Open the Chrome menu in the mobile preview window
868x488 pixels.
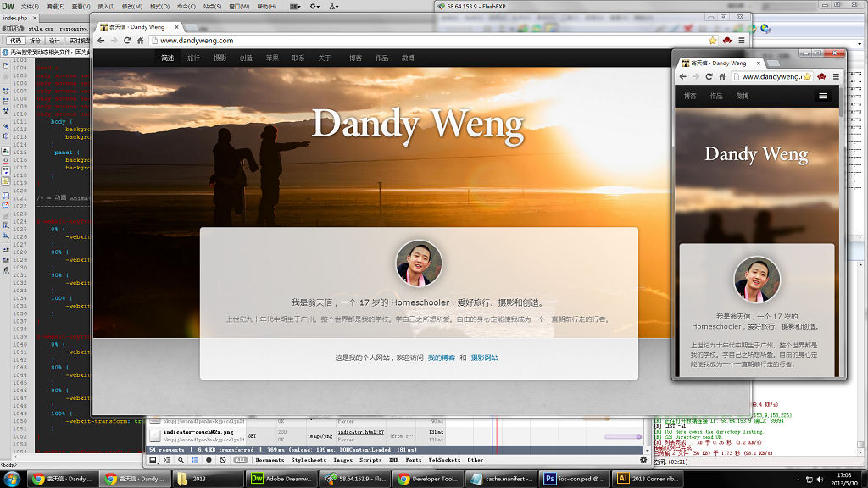tap(836, 76)
